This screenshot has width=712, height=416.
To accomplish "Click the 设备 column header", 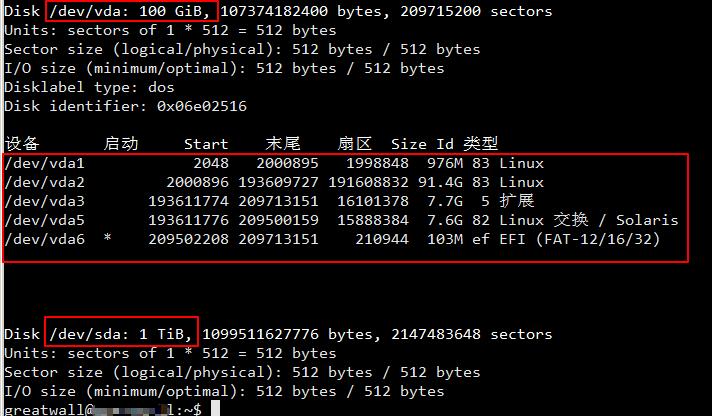I will pyautogui.click(x=21, y=144).
